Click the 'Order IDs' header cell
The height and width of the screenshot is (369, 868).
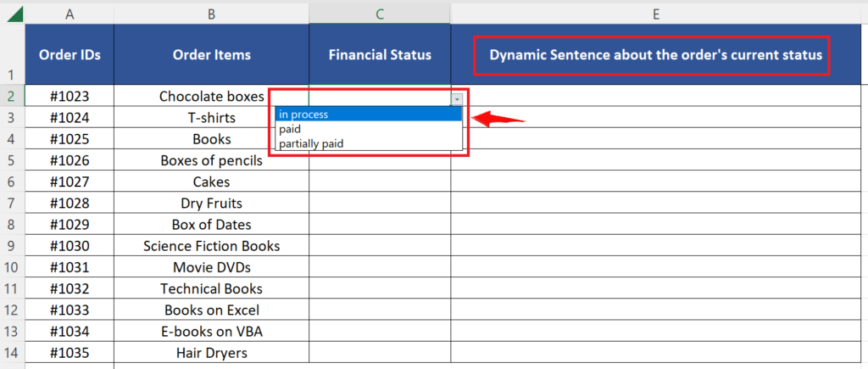click(70, 54)
